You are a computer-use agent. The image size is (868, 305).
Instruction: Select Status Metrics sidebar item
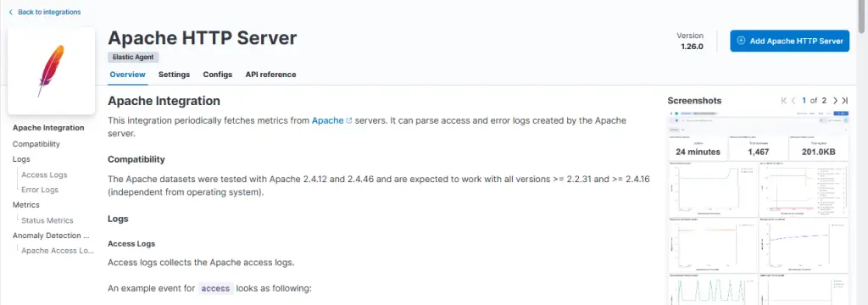pos(47,220)
